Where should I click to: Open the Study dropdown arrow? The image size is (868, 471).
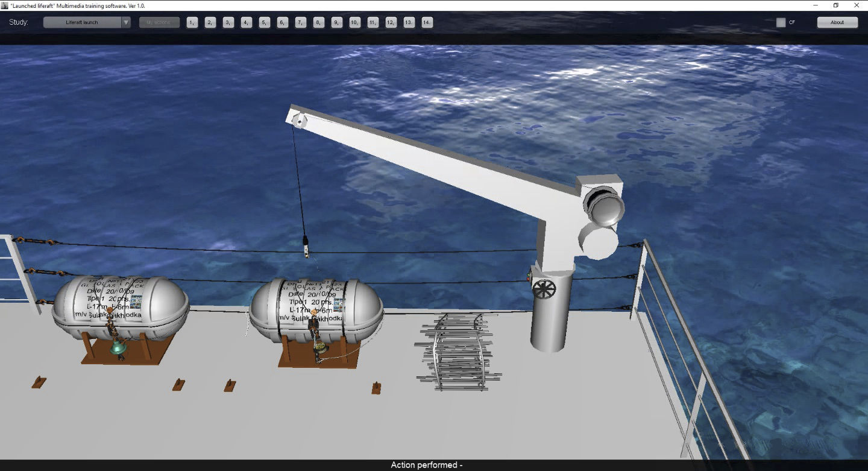126,22
